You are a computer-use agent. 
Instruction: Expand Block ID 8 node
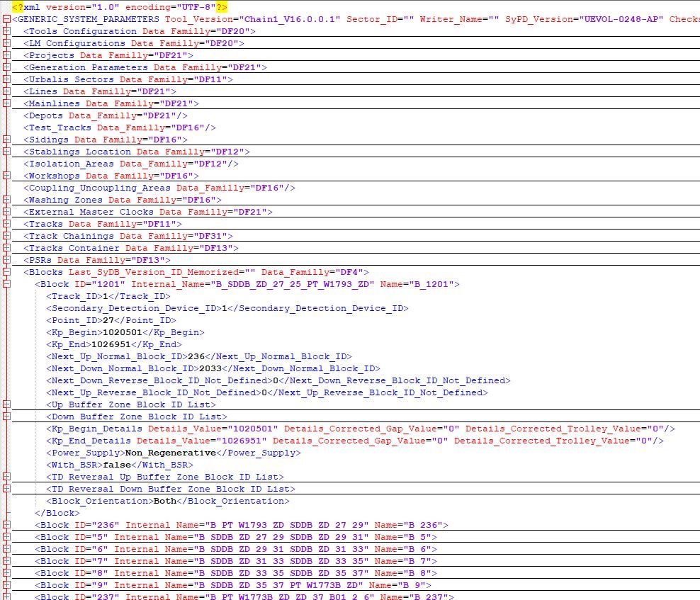tap(6, 574)
